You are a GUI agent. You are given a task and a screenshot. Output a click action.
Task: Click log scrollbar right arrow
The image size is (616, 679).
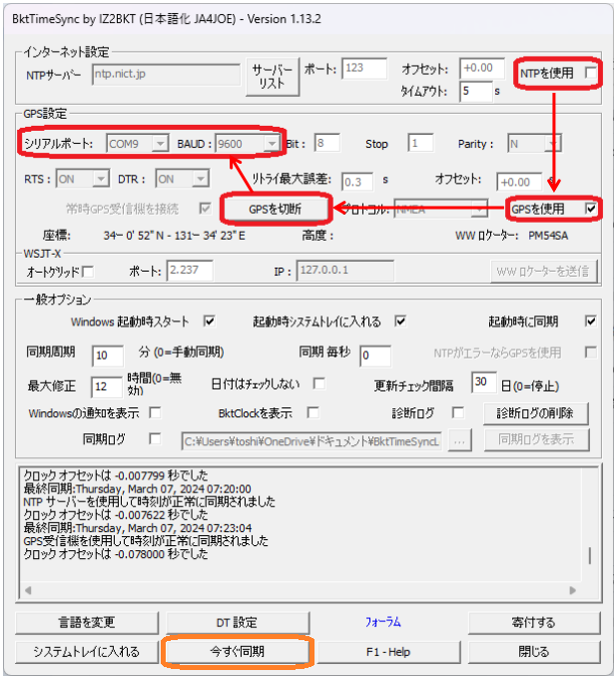coord(572,590)
